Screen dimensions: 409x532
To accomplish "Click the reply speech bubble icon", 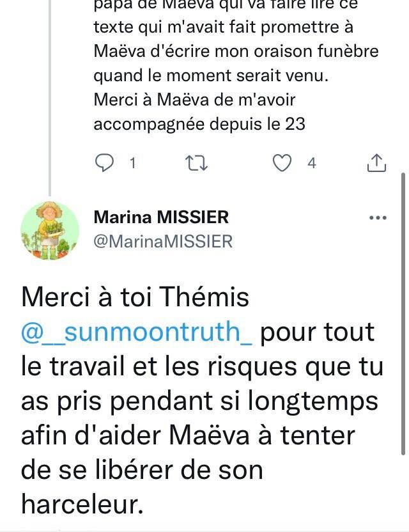I will click(x=104, y=164).
